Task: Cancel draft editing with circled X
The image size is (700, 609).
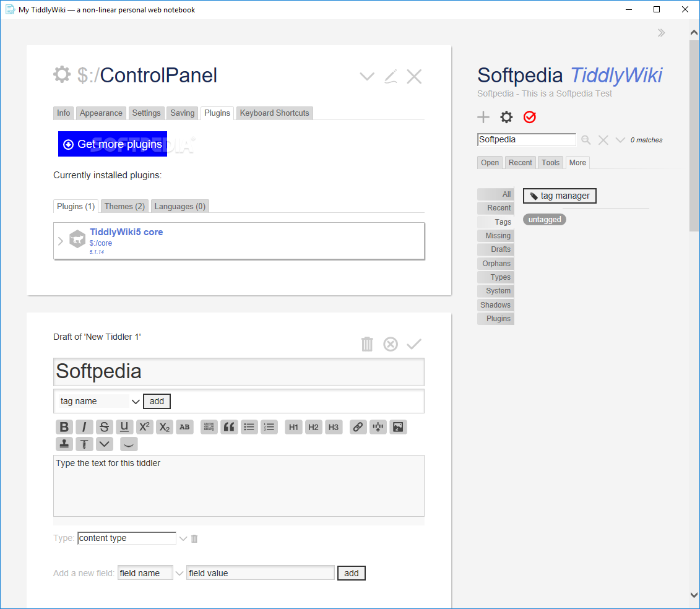Action: pos(391,343)
